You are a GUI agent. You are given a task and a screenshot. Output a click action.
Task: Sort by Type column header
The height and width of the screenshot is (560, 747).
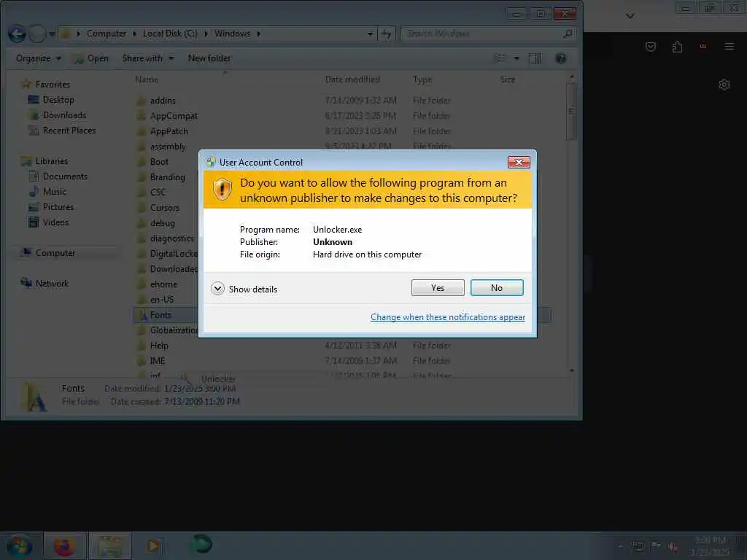click(422, 79)
